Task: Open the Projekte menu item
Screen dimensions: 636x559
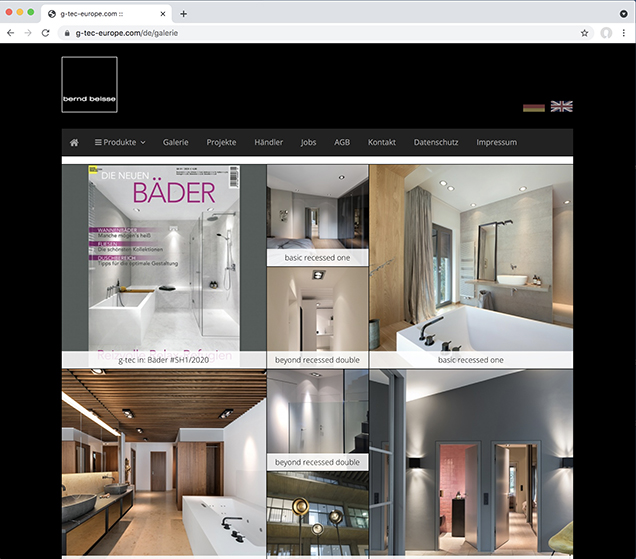Action: tap(221, 142)
